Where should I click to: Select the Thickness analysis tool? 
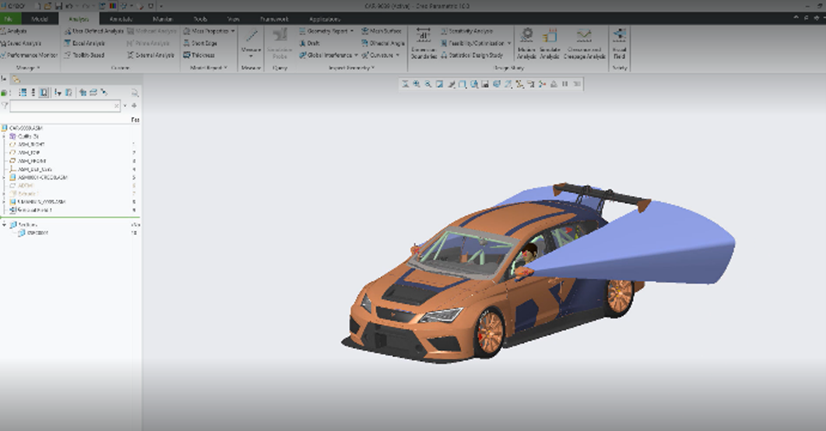click(200, 56)
